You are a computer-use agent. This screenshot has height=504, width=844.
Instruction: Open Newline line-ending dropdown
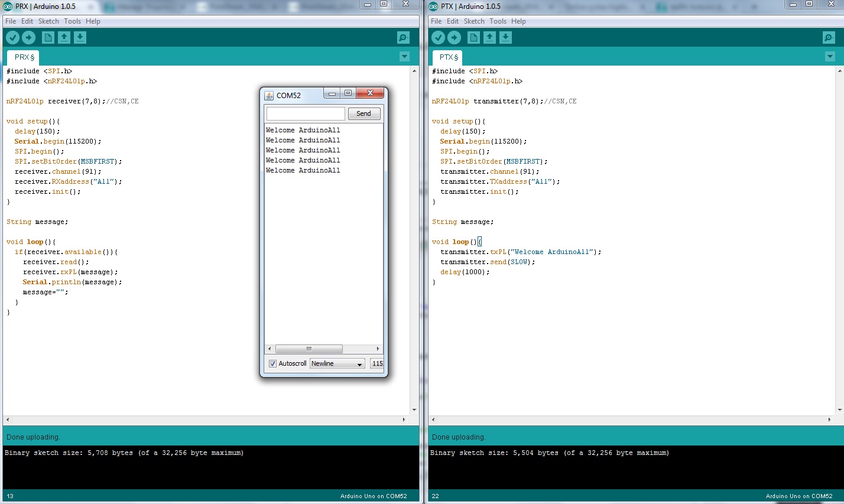(337, 363)
